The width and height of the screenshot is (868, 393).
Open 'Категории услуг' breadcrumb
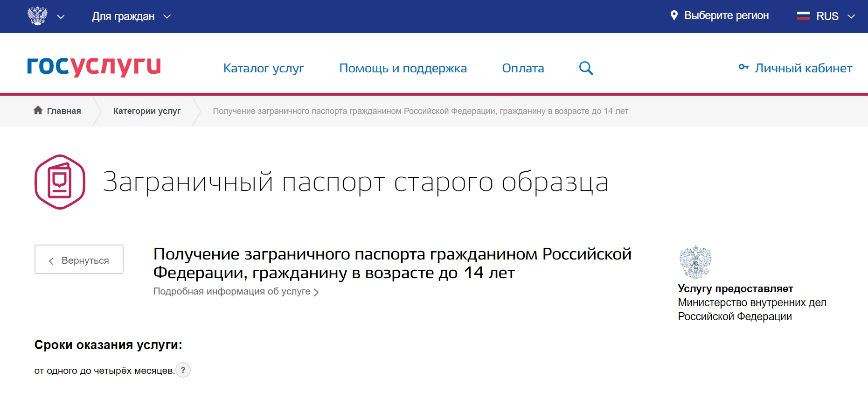pyautogui.click(x=147, y=111)
